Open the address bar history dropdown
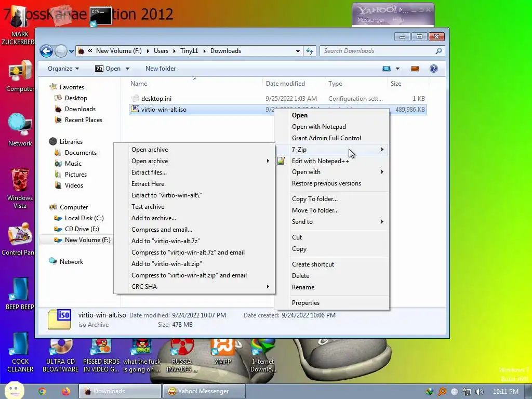Viewport: 532px width, 399px height. pyautogui.click(x=298, y=51)
